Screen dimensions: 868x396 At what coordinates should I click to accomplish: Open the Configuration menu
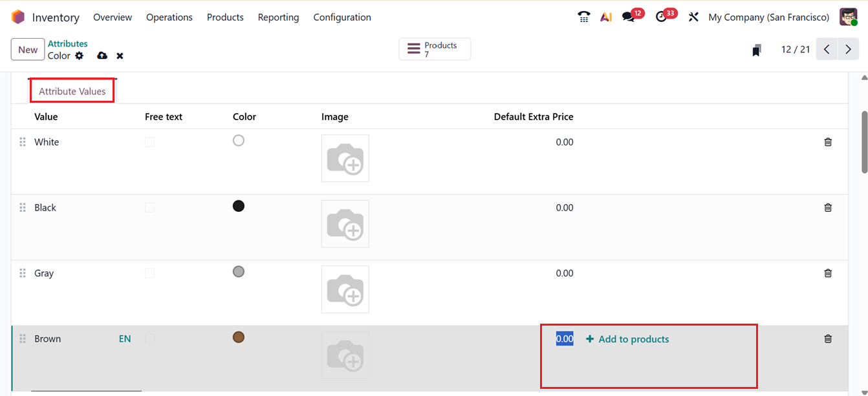click(x=342, y=17)
